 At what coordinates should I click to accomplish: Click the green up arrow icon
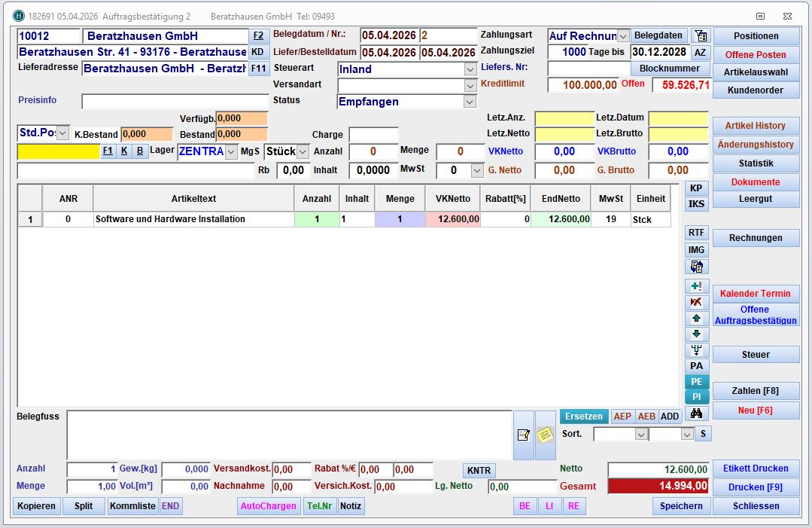(696, 319)
